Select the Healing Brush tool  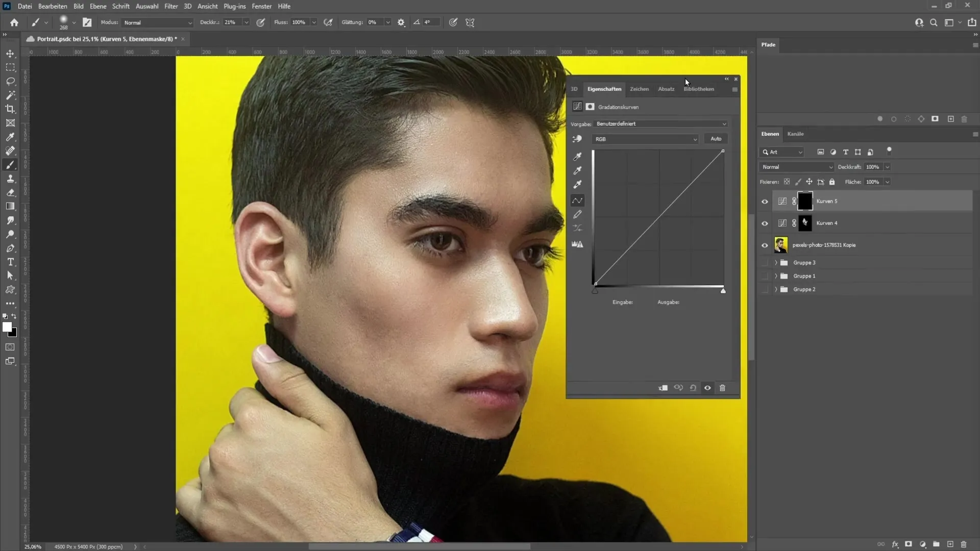point(10,151)
